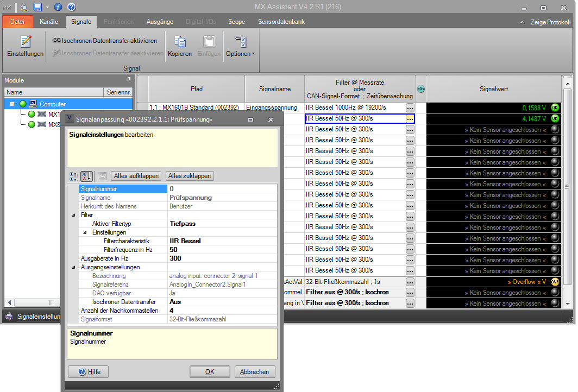The width and height of the screenshot is (578, 392).
Task: Click the search magnifier icon in title bar
Action: 24,7
